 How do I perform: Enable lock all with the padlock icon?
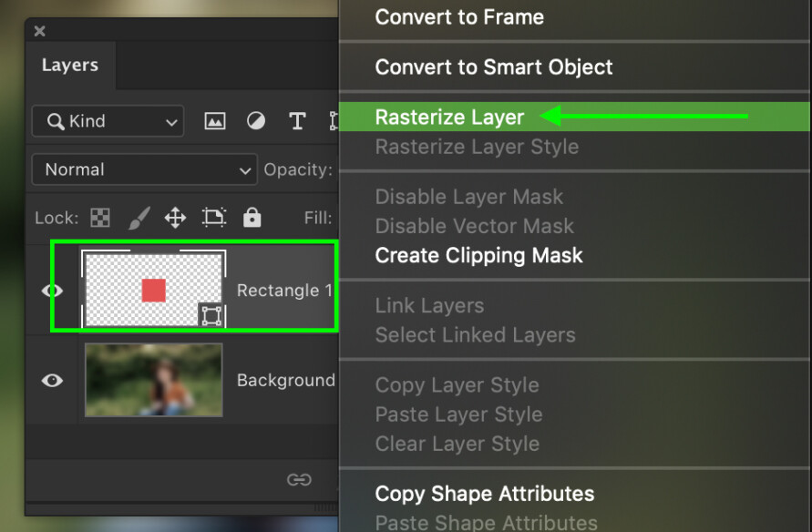251,218
